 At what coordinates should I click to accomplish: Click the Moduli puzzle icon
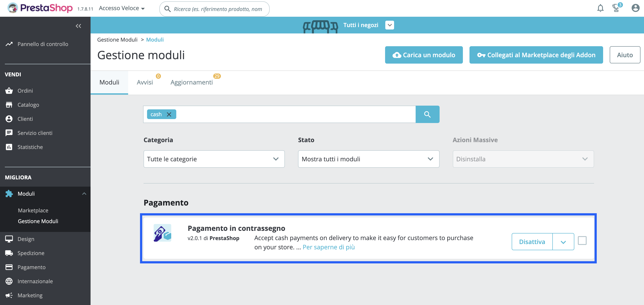9,193
